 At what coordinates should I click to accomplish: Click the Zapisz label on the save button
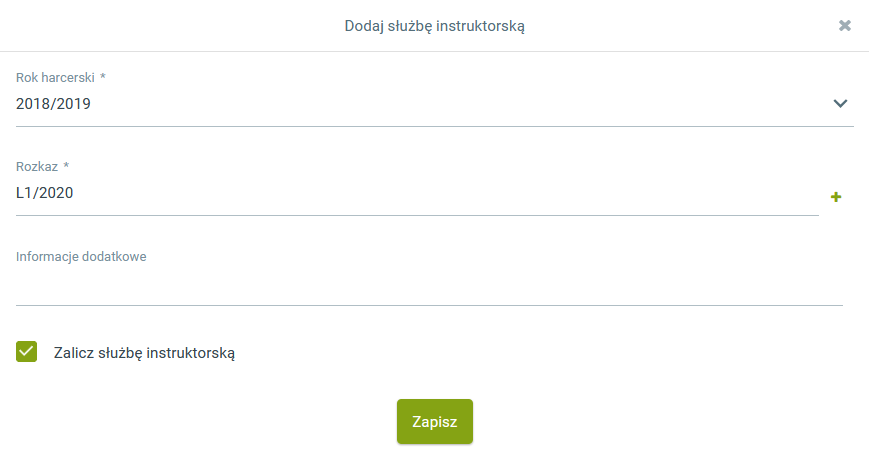[435, 422]
